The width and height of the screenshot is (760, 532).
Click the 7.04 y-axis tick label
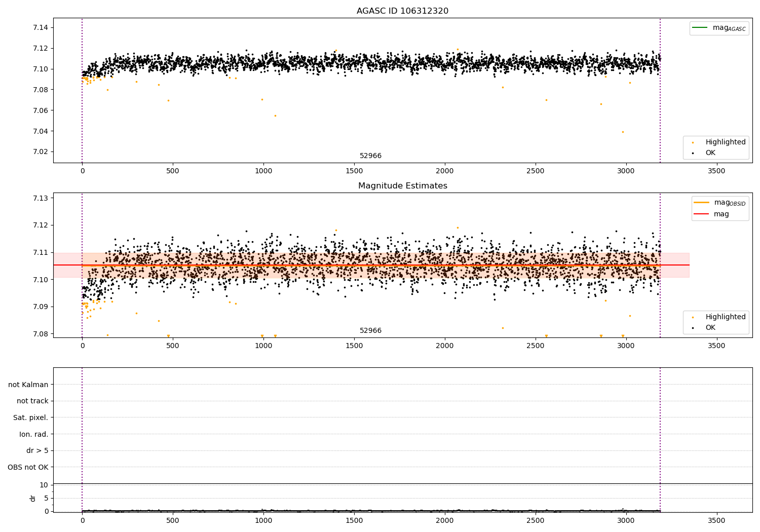[x=40, y=131]
